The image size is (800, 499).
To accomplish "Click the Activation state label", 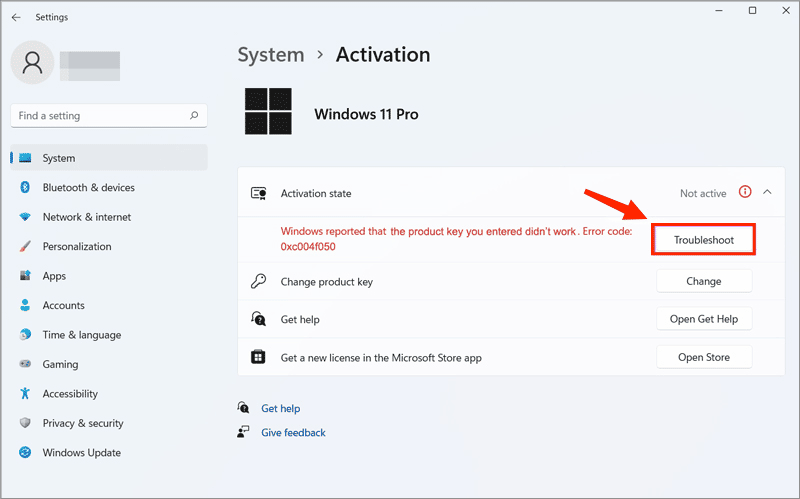I will click(316, 193).
